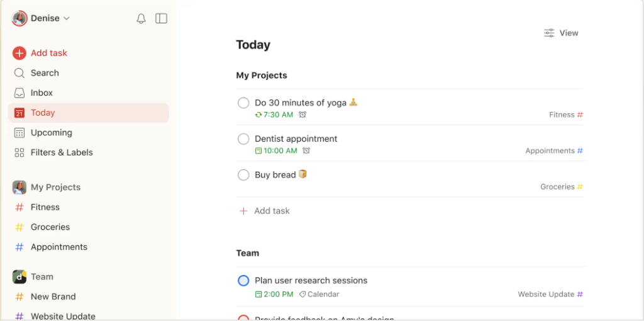Open Upcoming calendar icon in sidebar
The image size is (644, 321).
[x=19, y=133]
